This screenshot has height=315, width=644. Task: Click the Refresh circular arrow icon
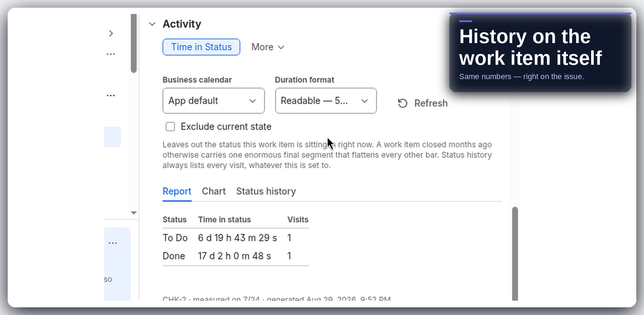pyautogui.click(x=402, y=103)
